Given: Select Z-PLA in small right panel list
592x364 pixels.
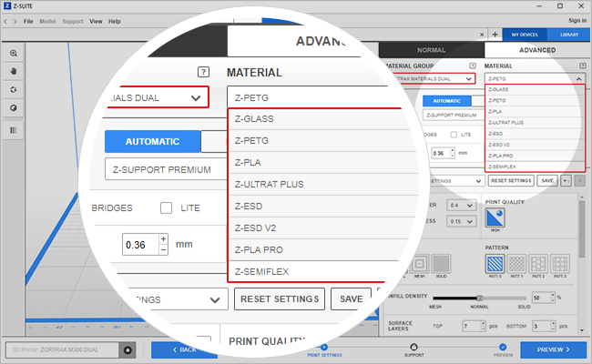Looking at the screenshot, I should point(535,112).
